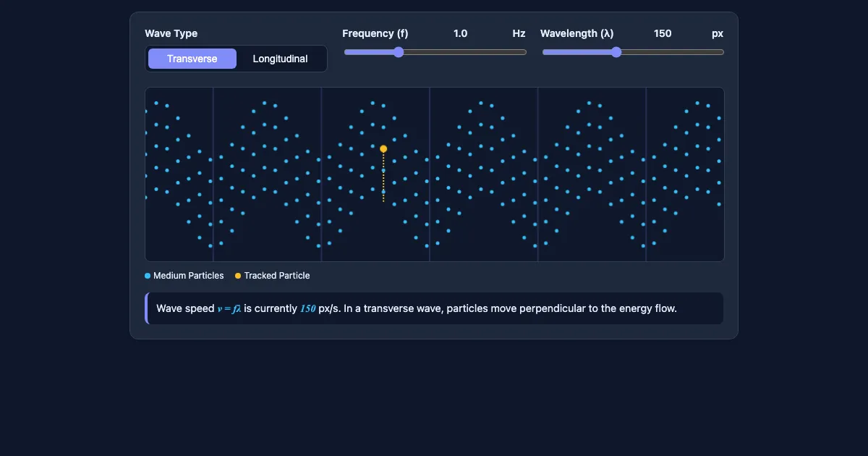
Task: Click the Hz unit label
Action: pos(519,33)
